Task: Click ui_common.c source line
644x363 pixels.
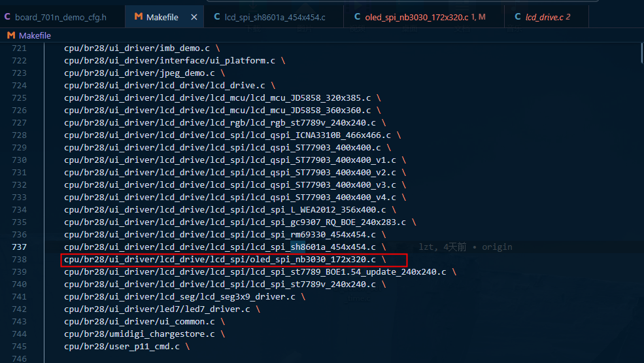Action: click(x=144, y=322)
